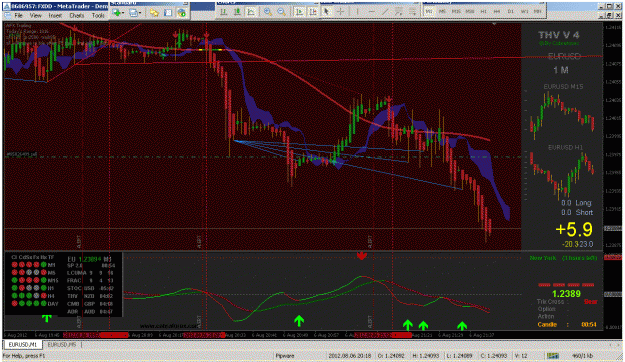Select the Equidistant Channel tool
Screen dimensions: 625x362
pos(398,12)
